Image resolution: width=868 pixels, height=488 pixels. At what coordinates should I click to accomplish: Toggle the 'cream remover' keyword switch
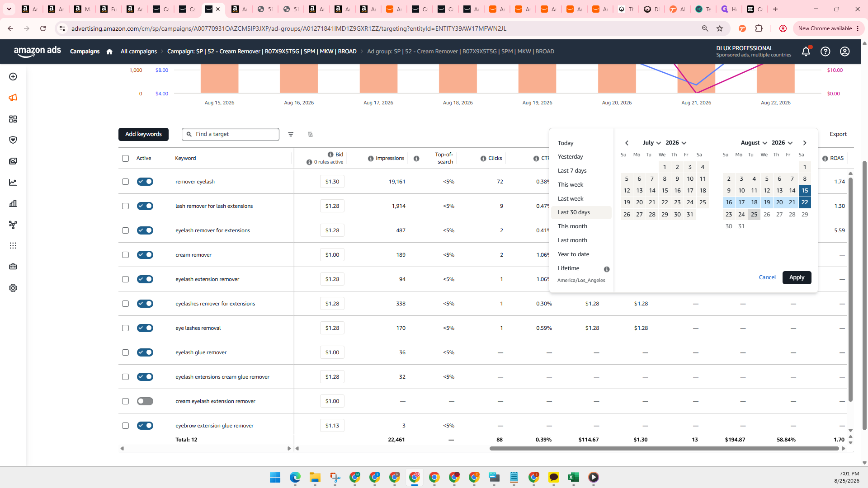point(145,255)
